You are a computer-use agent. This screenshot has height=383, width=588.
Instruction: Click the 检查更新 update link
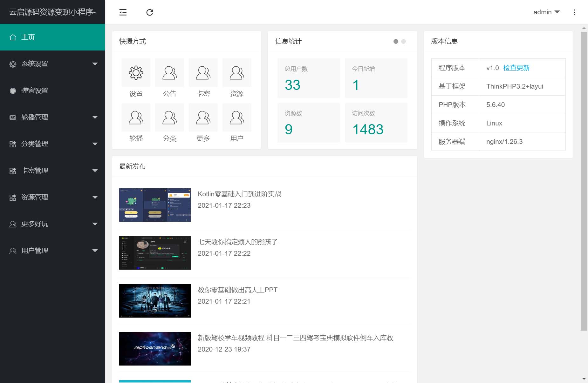pos(516,68)
